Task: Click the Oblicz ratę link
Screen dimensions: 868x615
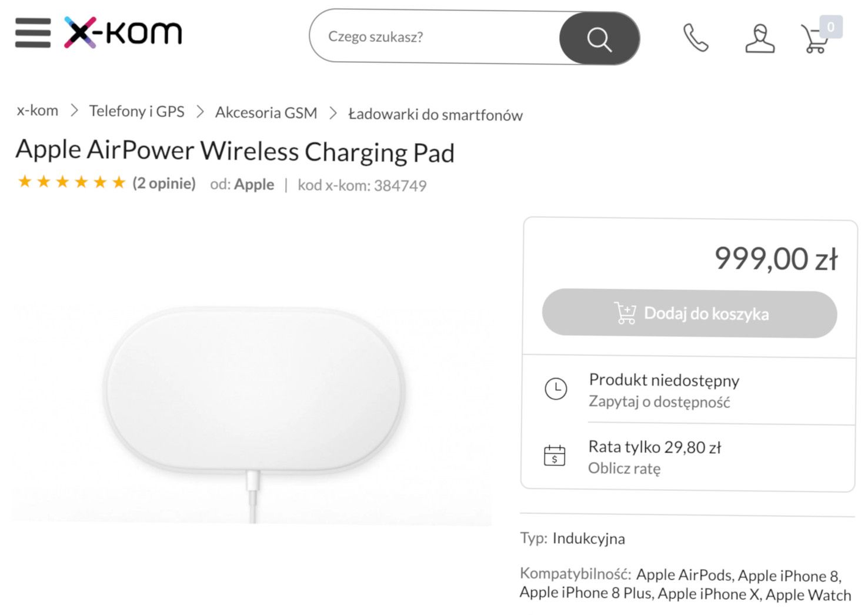Action: [625, 469]
